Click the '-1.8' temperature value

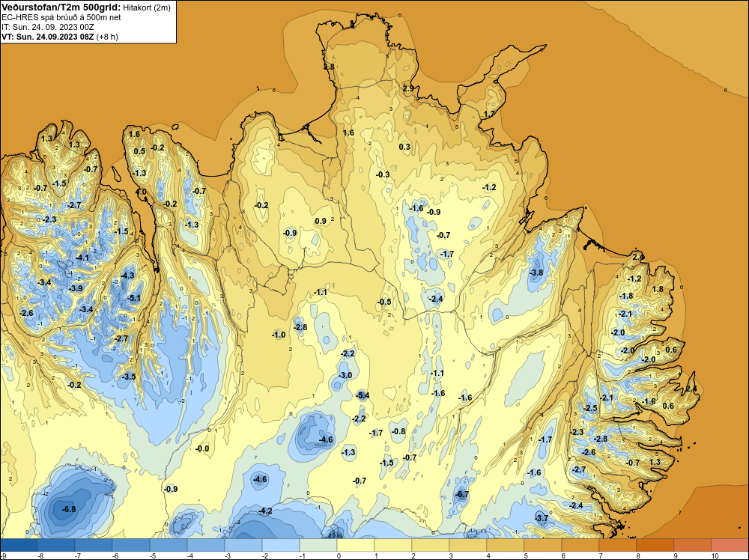[x=626, y=296]
